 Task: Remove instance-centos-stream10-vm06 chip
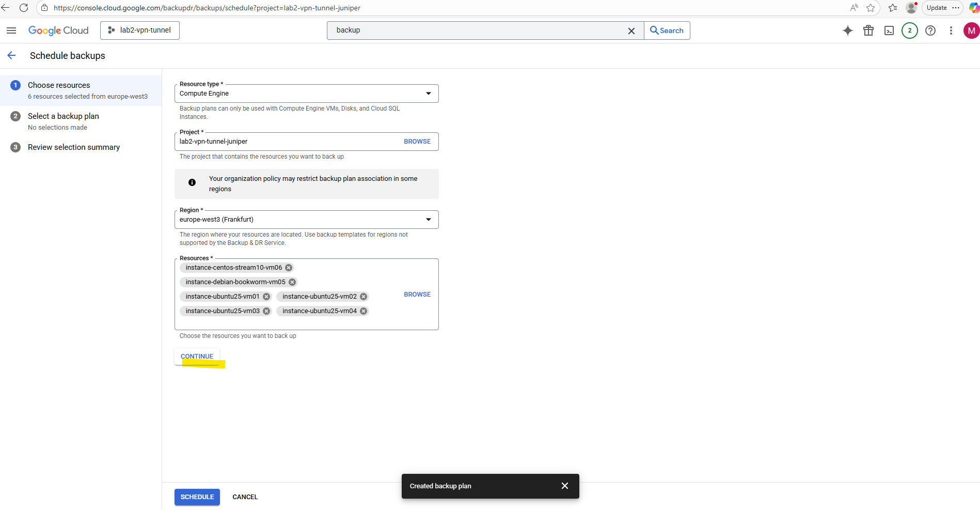tap(289, 268)
